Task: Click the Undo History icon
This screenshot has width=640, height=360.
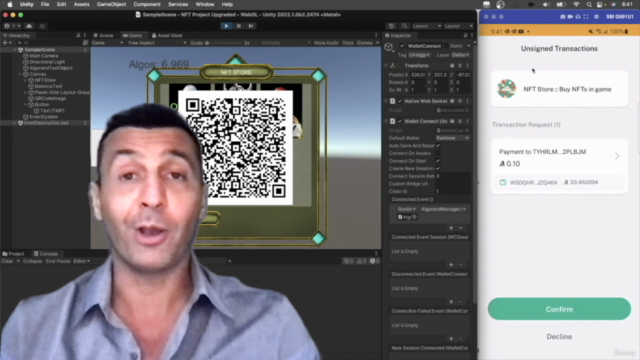Action: 391,26
